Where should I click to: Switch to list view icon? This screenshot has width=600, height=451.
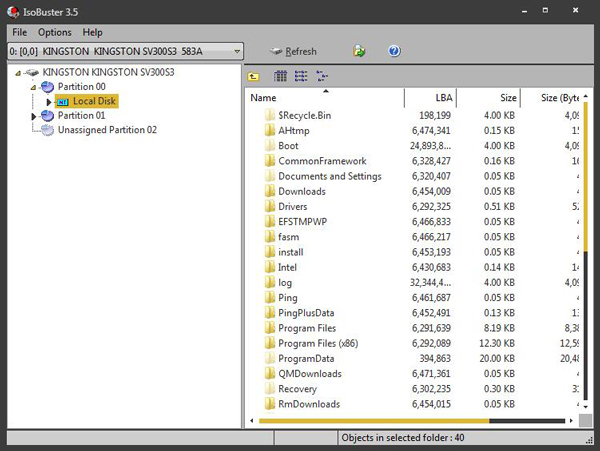point(301,77)
